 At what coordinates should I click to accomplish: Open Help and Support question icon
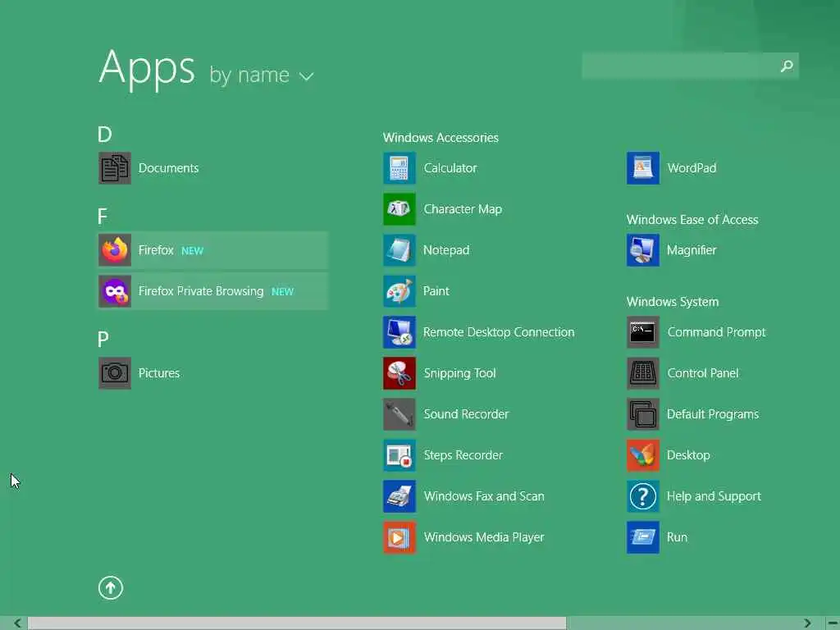coord(643,496)
